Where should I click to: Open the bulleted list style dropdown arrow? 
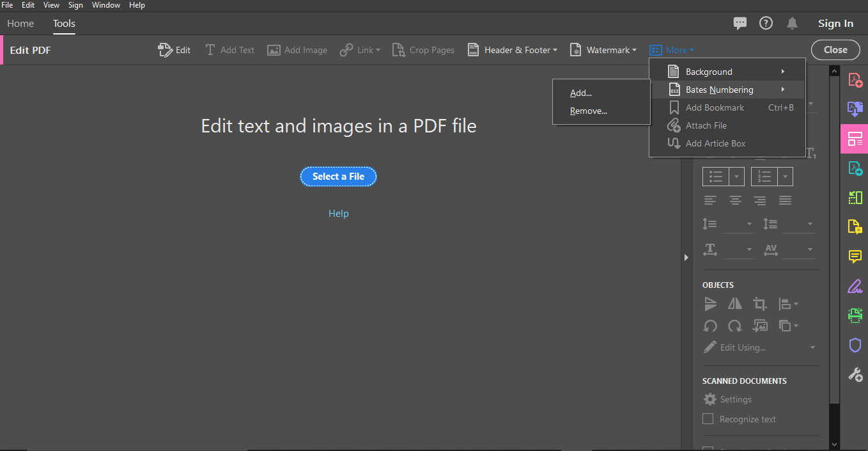(737, 177)
